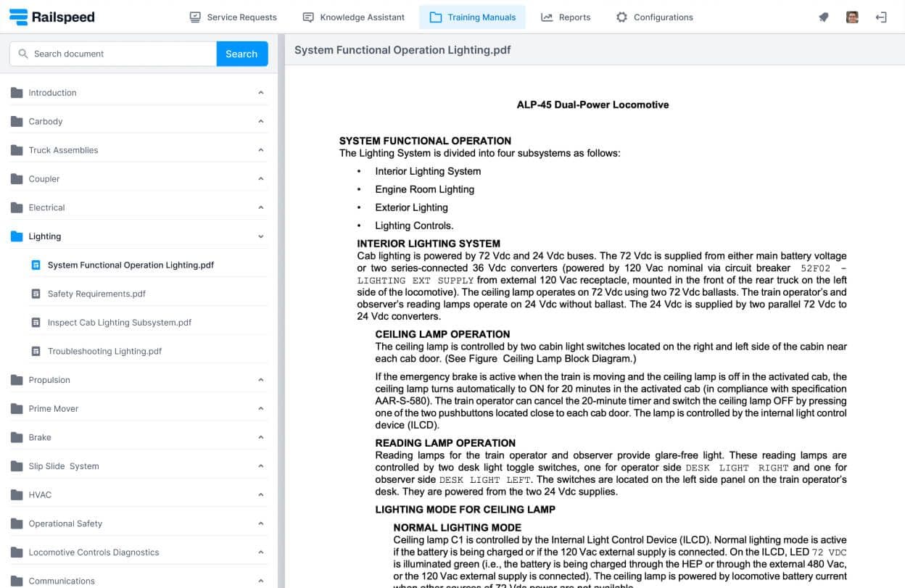
Task: Click the Inspect Cab Lighting Subsystem.pdf document icon
Action: tap(36, 323)
